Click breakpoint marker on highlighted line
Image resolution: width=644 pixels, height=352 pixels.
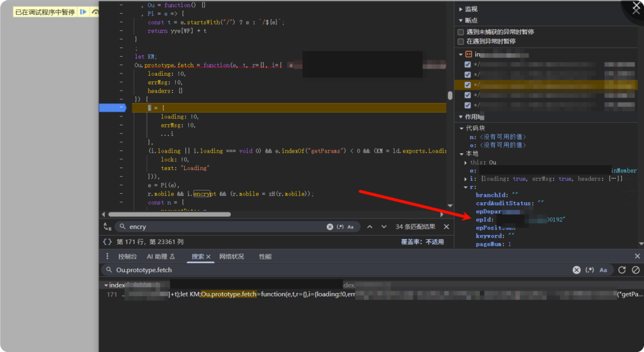click(x=113, y=108)
